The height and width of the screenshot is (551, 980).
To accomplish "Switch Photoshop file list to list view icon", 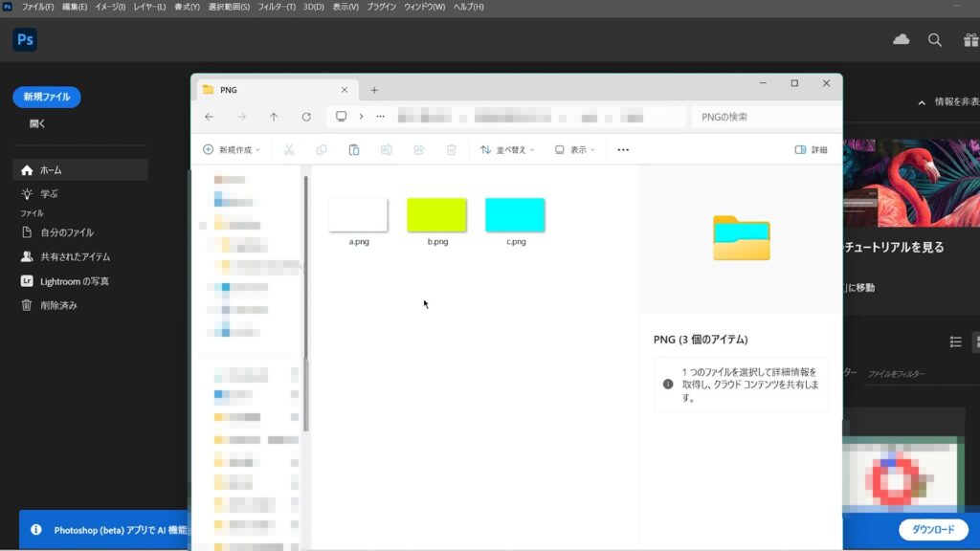I will [x=956, y=342].
